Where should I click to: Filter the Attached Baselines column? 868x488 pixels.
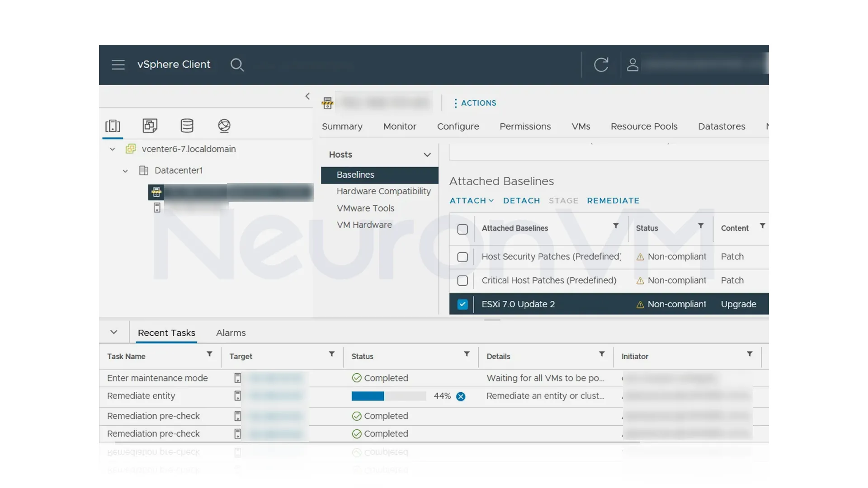[x=616, y=225]
